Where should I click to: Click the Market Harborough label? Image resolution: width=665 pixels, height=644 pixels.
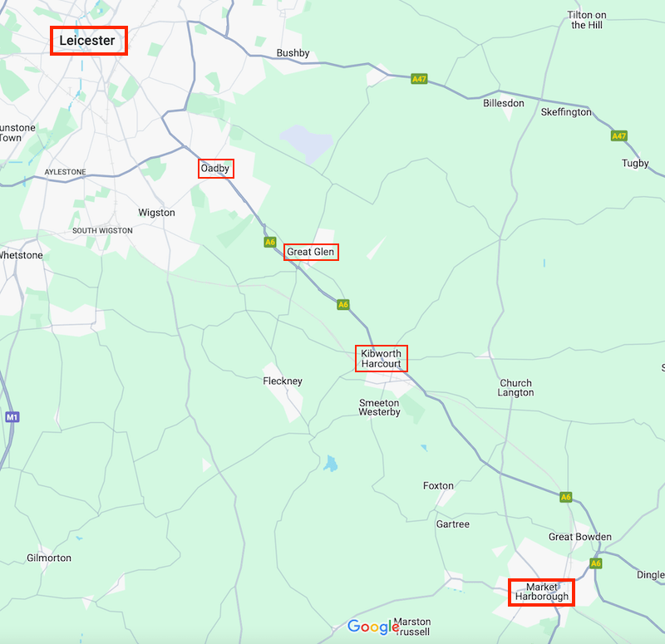542,592
